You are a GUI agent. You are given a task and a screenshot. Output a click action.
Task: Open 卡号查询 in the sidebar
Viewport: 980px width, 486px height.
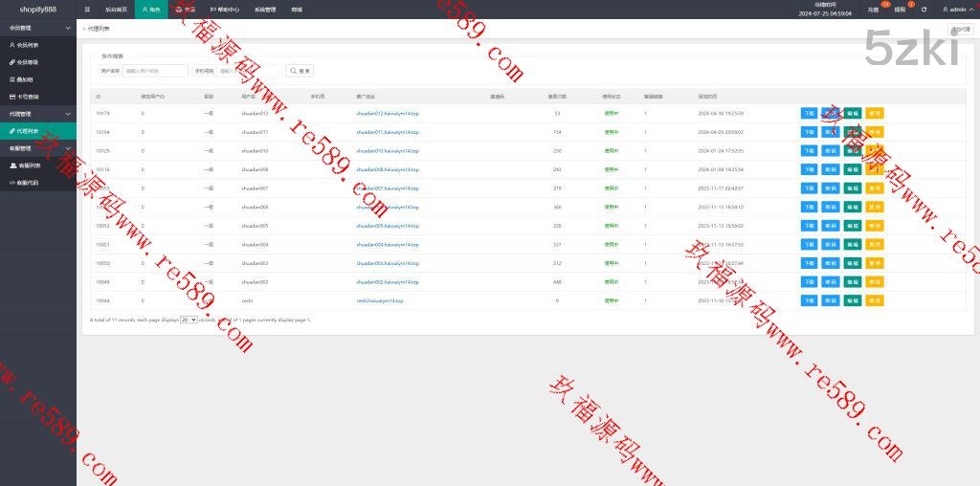(28, 97)
